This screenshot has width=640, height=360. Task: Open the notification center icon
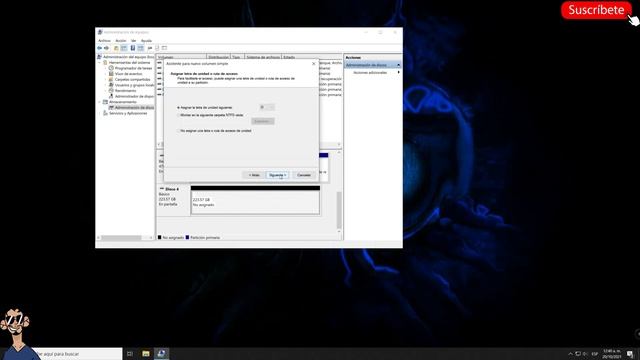[630, 354]
